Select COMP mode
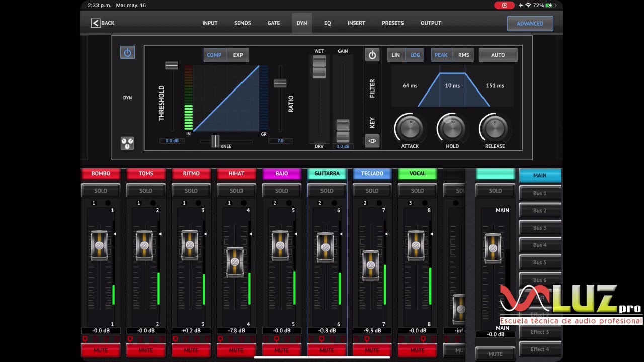644x362 pixels. click(214, 55)
